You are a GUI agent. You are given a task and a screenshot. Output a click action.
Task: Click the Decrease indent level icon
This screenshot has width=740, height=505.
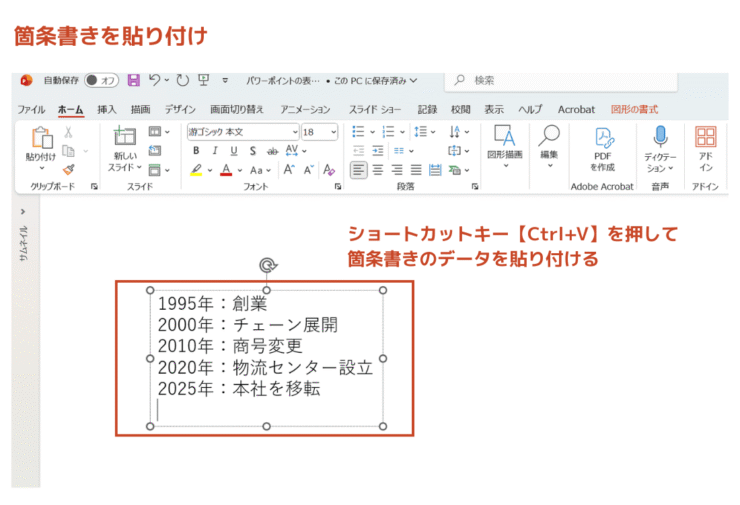[359, 151]
